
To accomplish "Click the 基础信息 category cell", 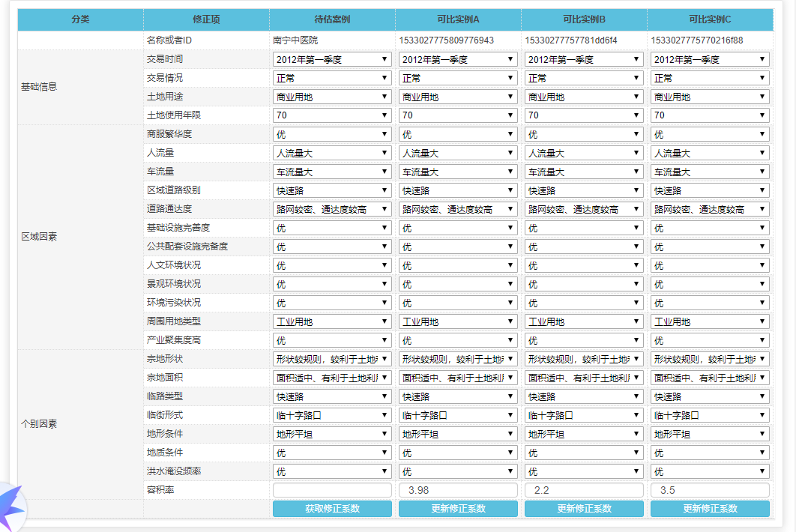I will (x=80, y=88).
